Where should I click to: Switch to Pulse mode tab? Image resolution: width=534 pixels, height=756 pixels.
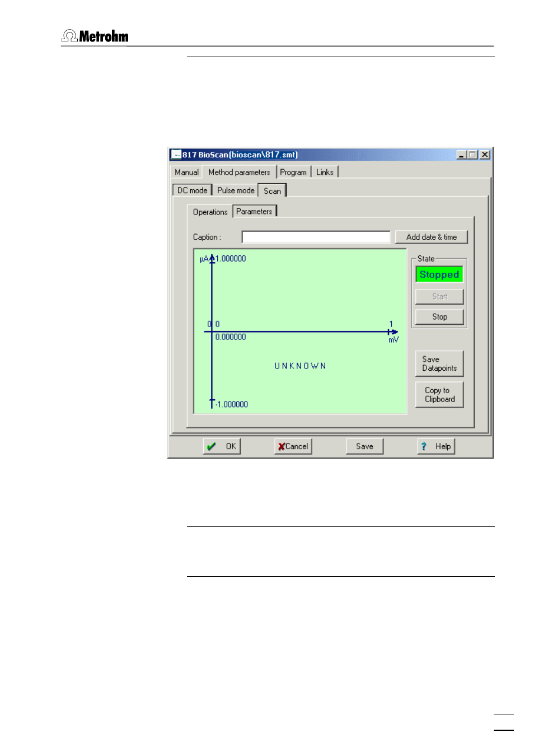coord(236,190)
